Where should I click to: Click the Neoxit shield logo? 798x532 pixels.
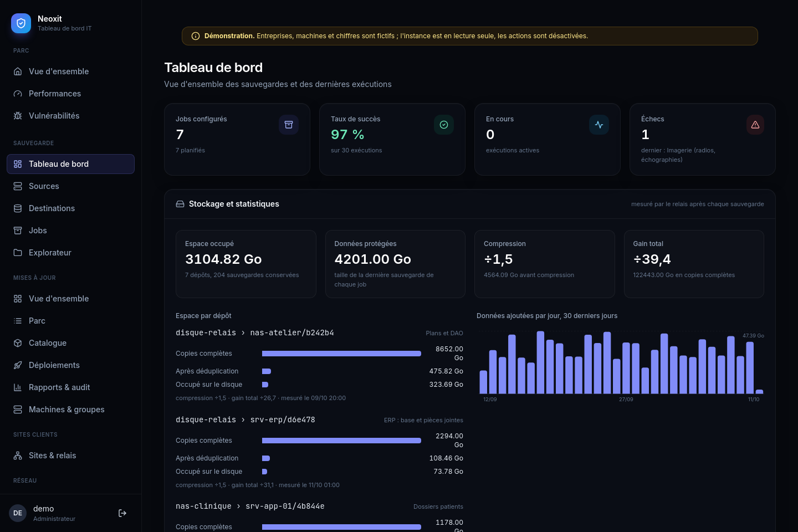[21, 23]
